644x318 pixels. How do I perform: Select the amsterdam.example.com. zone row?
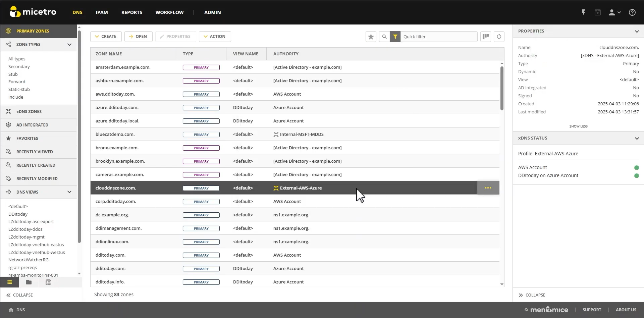pos(295,67)
